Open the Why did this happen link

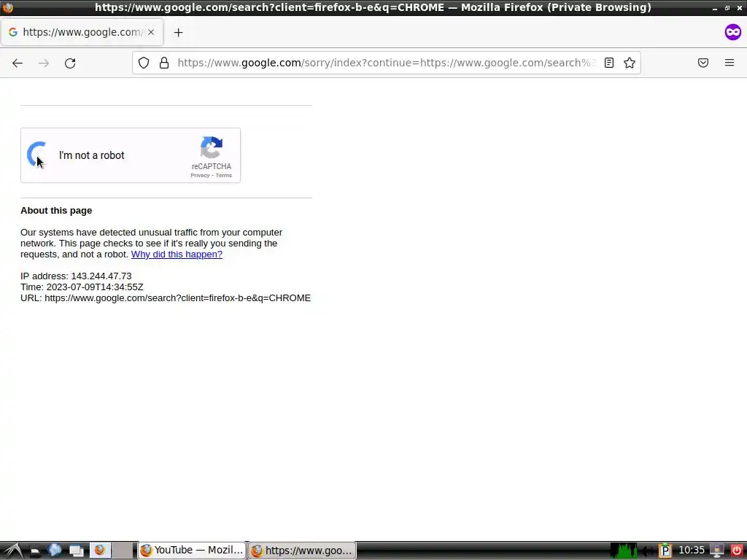coord(177,254)
